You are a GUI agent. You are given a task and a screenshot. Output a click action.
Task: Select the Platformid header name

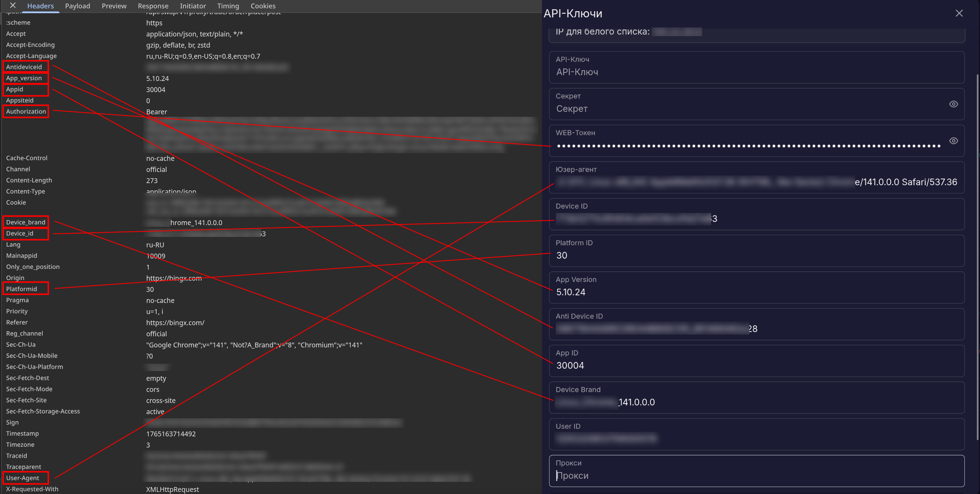coord(21,289)
